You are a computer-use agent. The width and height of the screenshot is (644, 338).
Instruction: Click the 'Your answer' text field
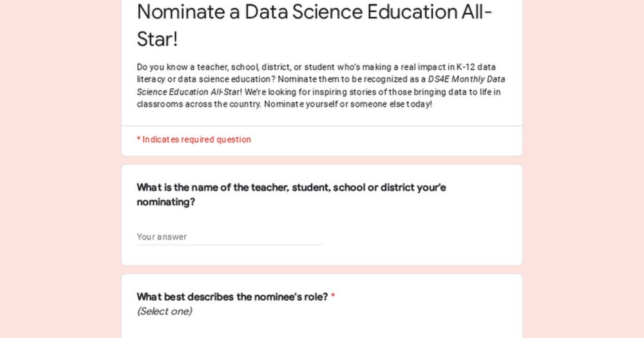click(229, 236)
